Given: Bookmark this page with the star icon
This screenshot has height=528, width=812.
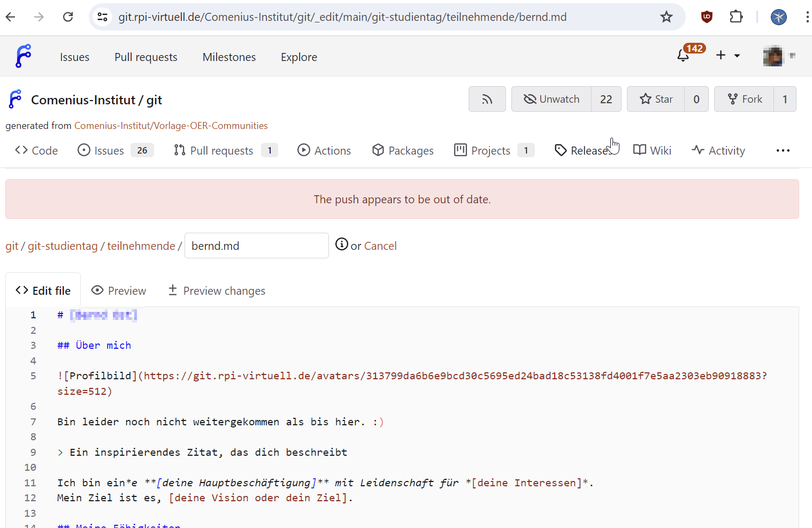Looking at the screenshot, I should pos(666,17).
